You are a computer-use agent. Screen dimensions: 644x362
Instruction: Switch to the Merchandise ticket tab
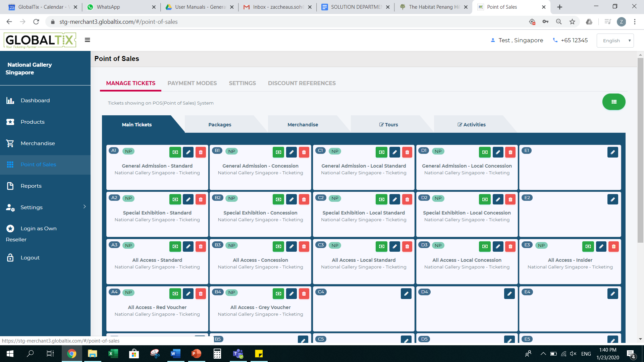pyautogui.click(x=303, y=125)
